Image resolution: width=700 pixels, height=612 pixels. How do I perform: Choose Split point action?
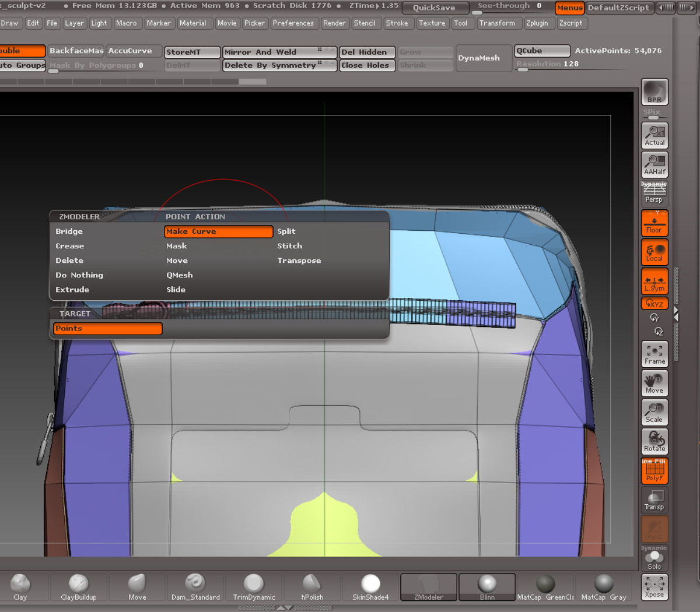(286, 231)
